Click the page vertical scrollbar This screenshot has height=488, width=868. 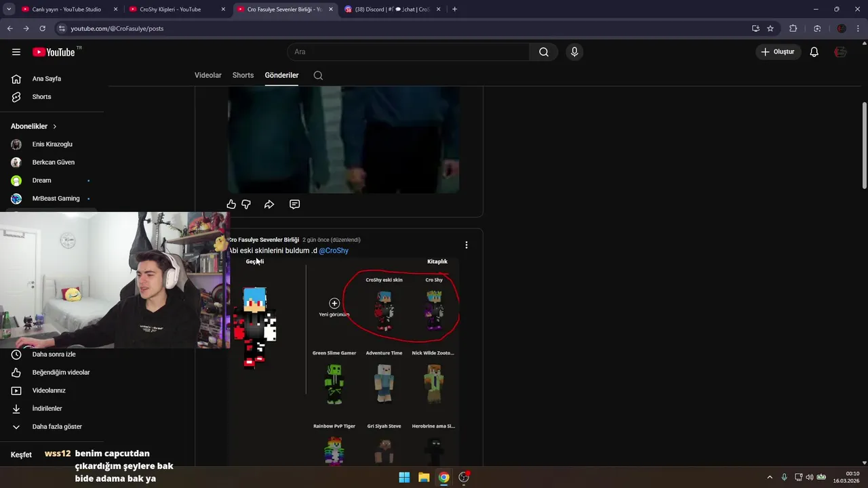[864, 146]
